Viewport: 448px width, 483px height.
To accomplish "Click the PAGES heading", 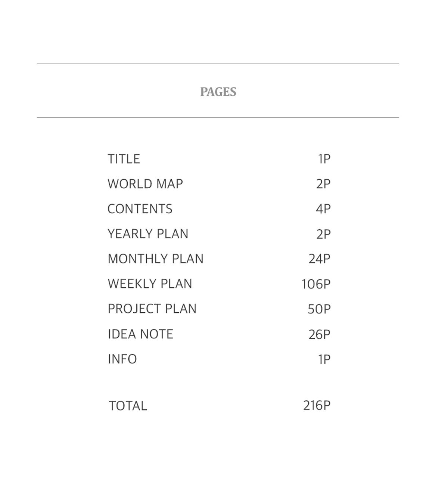I will click(218, 92).
